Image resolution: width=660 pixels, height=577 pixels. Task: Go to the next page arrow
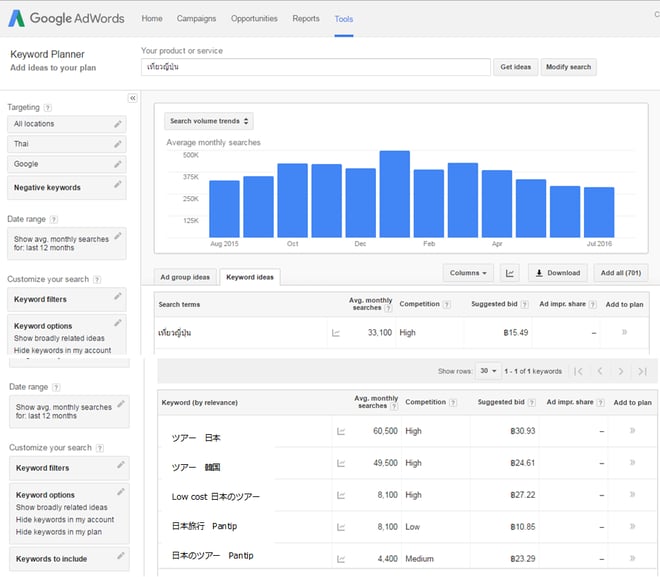pos(620,371)
